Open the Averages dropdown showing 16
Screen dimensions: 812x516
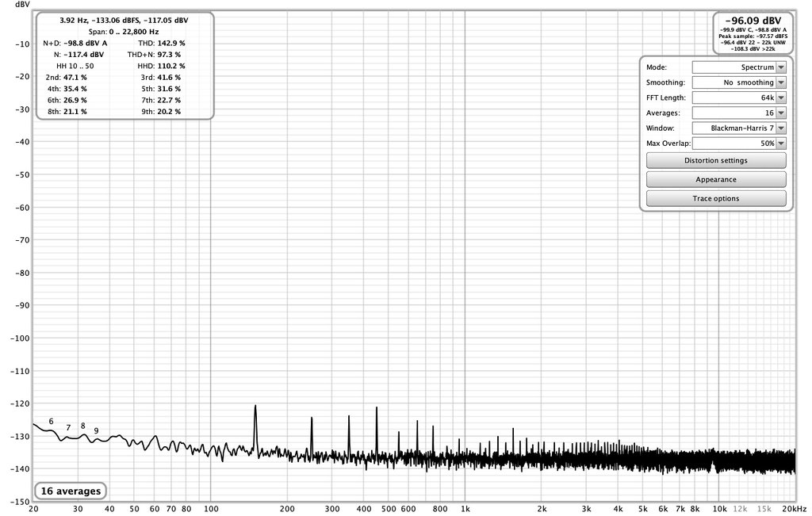(x=739, y=113)
